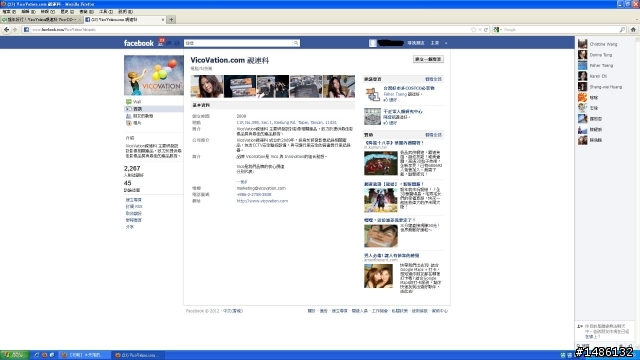The width and height of the screenshot is (640, 360).
Task: Click the page address link with Keelung Rd
Action: pos(287,122)
